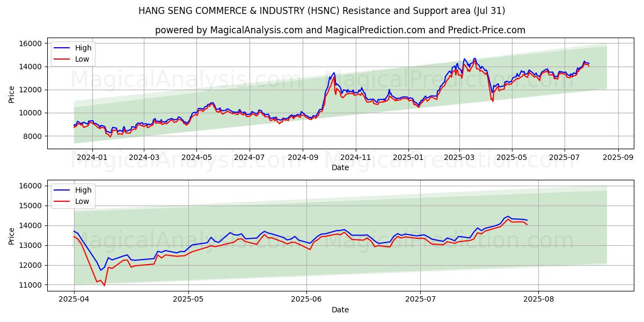
Task: Click the top chart x-axis label '2024-09'
Action: 303,157
